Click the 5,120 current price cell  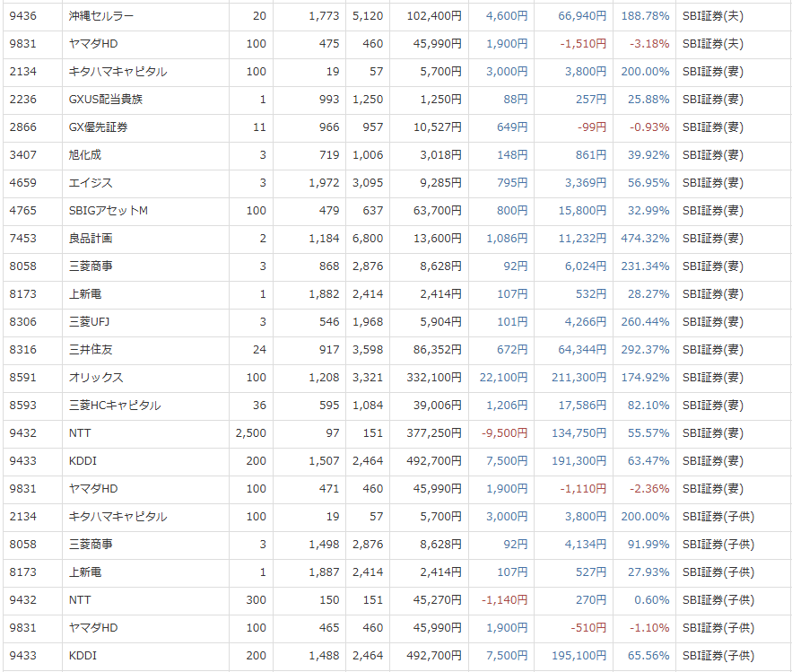click(368, 16)
